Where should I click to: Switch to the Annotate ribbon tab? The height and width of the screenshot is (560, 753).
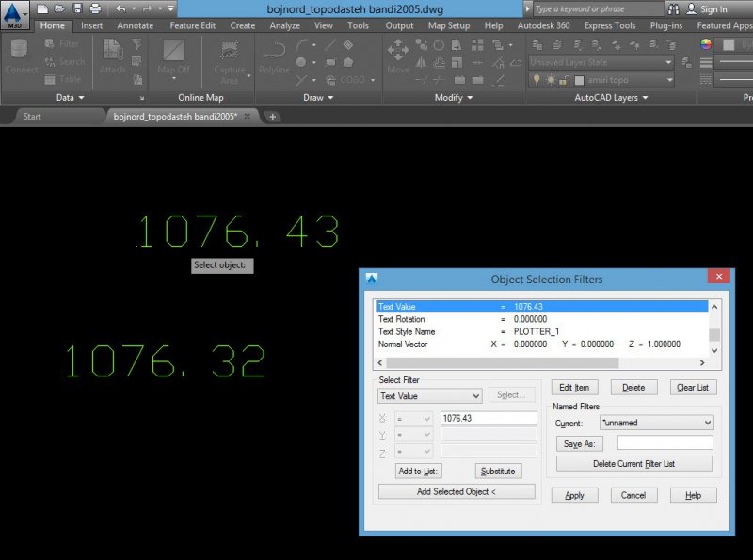(135, 25)
